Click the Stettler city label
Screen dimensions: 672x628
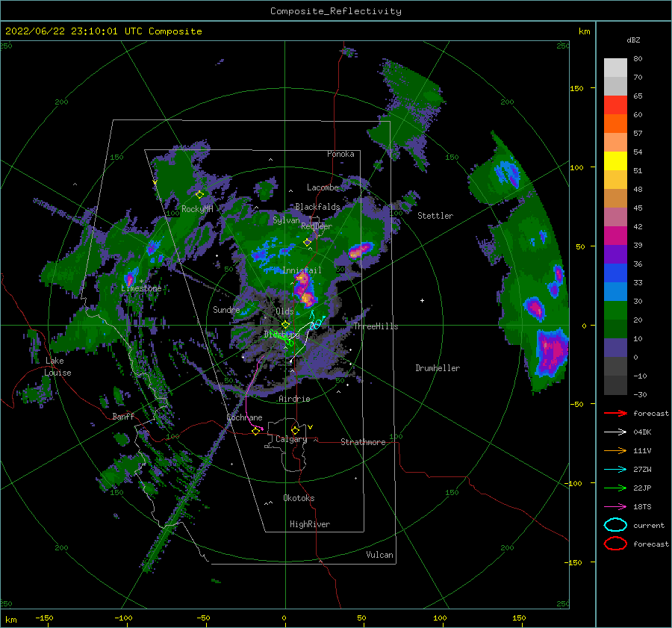435,216
